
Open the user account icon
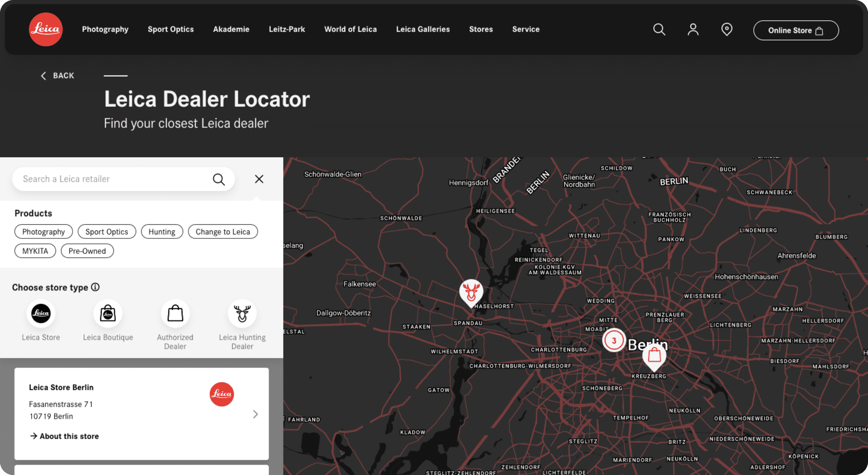pyautogui.click(x=693, y=29)
